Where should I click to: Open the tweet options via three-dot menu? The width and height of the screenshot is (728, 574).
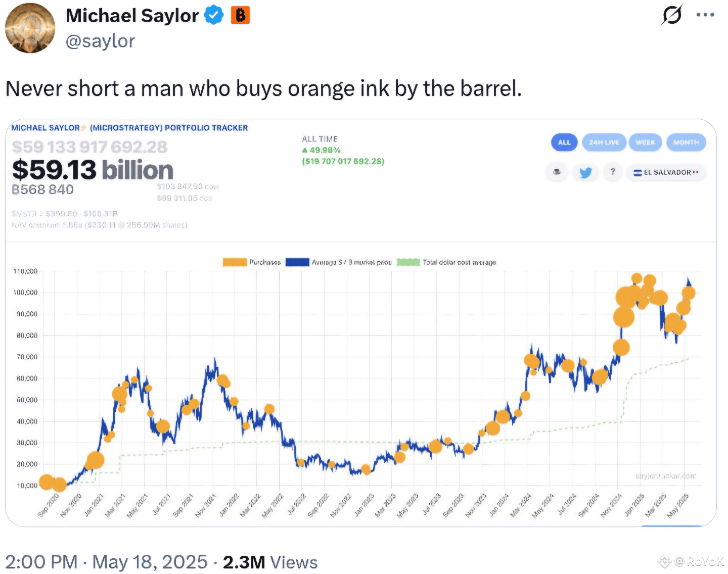[706, 15]
